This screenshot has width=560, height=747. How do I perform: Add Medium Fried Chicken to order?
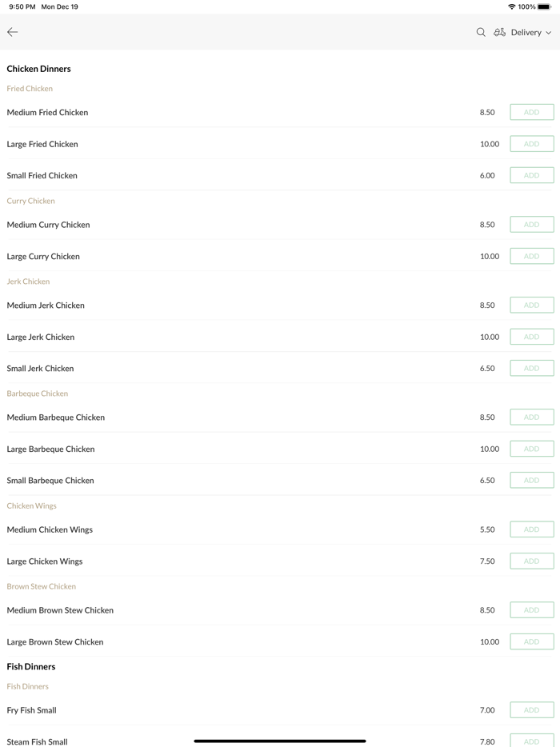tap(531, 112)
